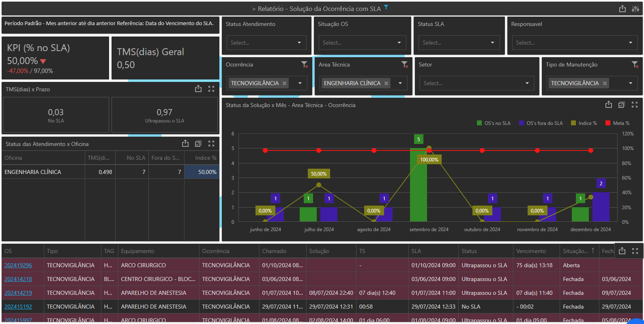Screen dimensions: 644x324
Task: Clear the Tipo de Manutenção filter icon
Action: [x=635, y=64]
